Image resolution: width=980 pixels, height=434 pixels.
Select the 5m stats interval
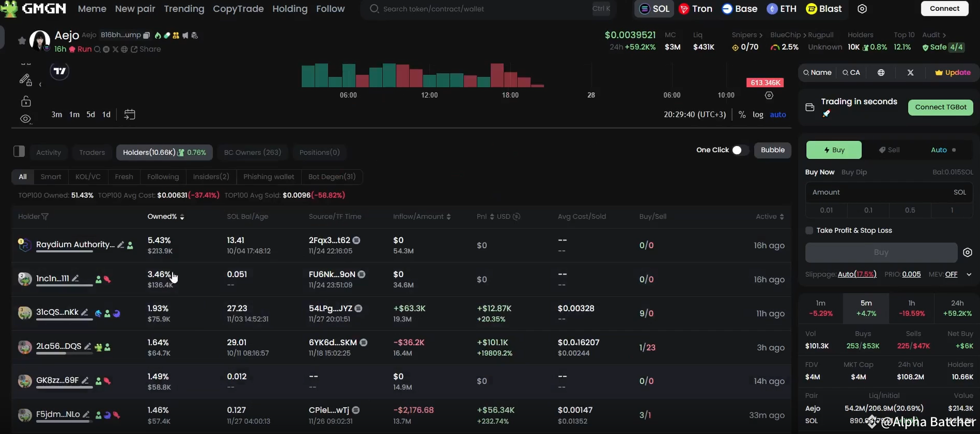tap(866, 308)
